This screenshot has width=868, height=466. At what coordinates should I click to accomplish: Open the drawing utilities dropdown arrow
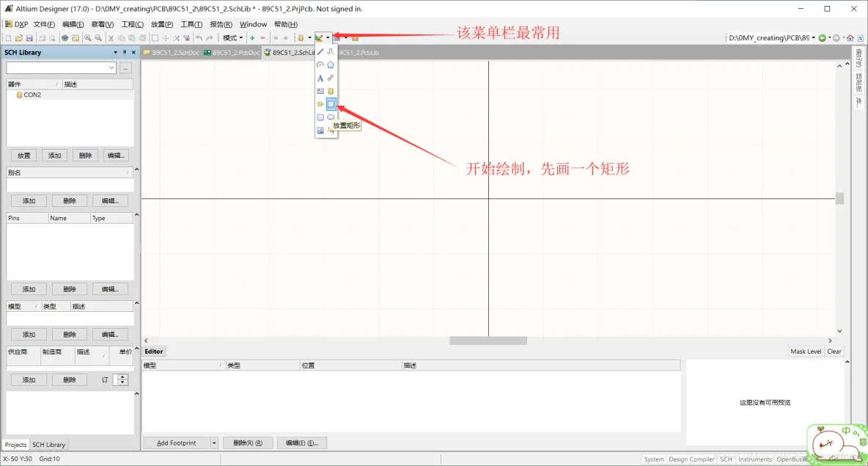pyautogui.click(x=328, y=37)
